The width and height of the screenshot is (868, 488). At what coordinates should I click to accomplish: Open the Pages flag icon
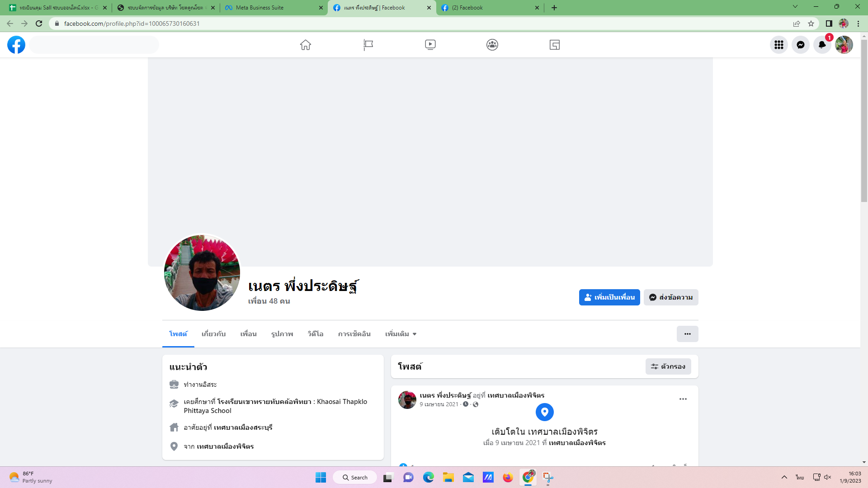point(368,45)
